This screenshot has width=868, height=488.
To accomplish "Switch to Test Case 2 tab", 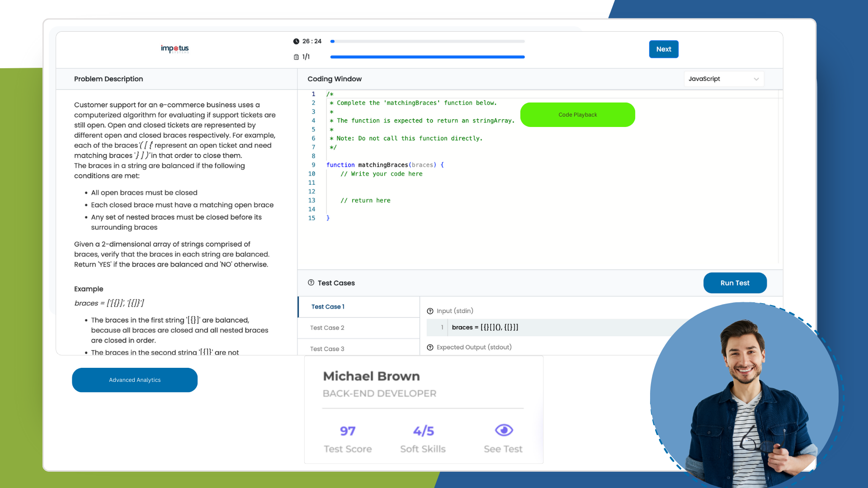I will tap(327, 328).
